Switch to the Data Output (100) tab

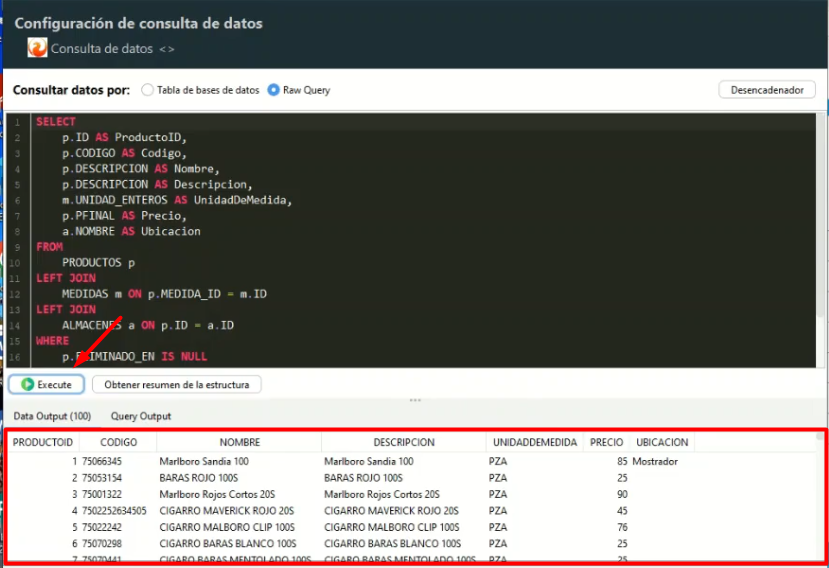(x=52, y=416)
